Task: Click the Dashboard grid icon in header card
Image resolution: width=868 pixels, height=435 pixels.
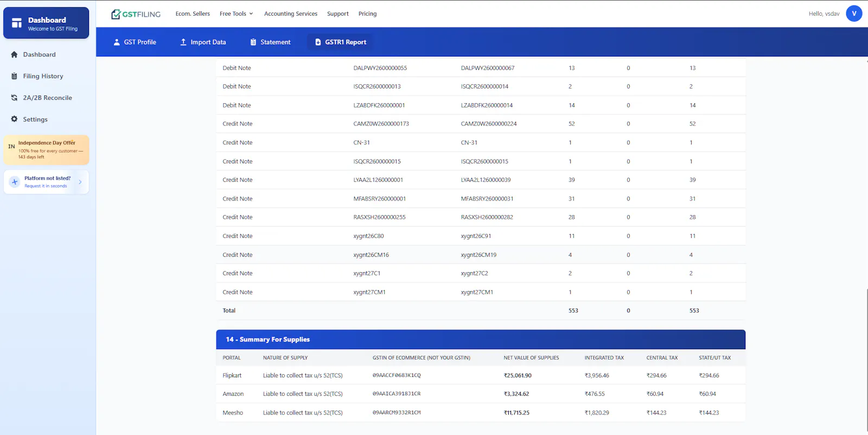Action: tap(17, 23)
